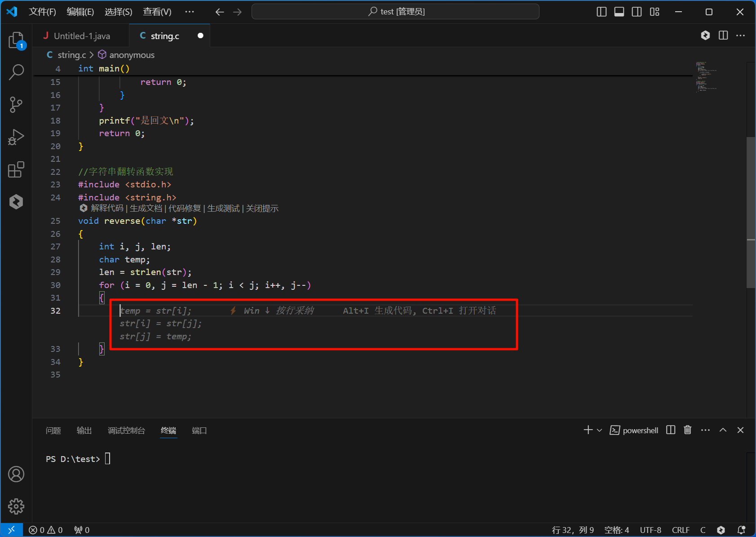Expand the hidden menus with title bar ellipsis
756x537 pixels.
[190, 12]
